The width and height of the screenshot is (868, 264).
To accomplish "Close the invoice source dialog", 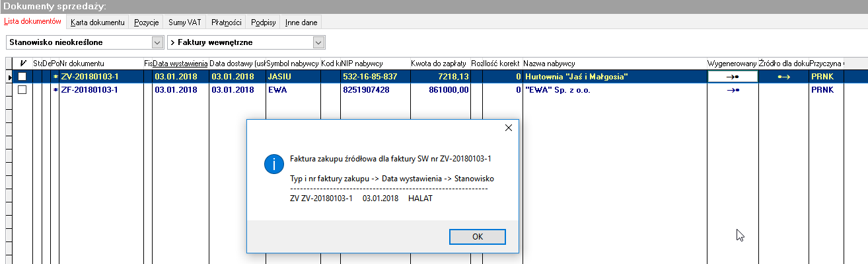I will (508, 128).
